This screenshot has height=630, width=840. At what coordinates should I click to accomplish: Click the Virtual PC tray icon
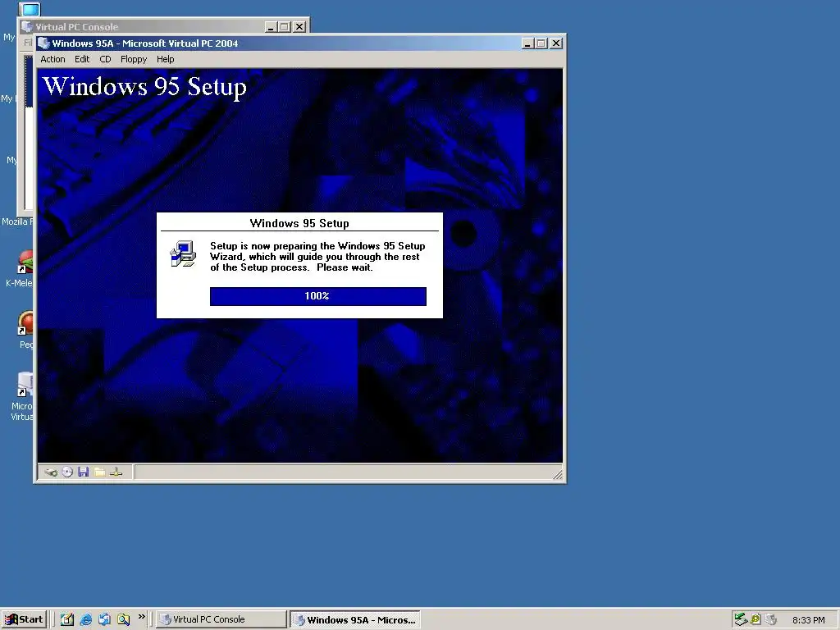click(771, 619)
